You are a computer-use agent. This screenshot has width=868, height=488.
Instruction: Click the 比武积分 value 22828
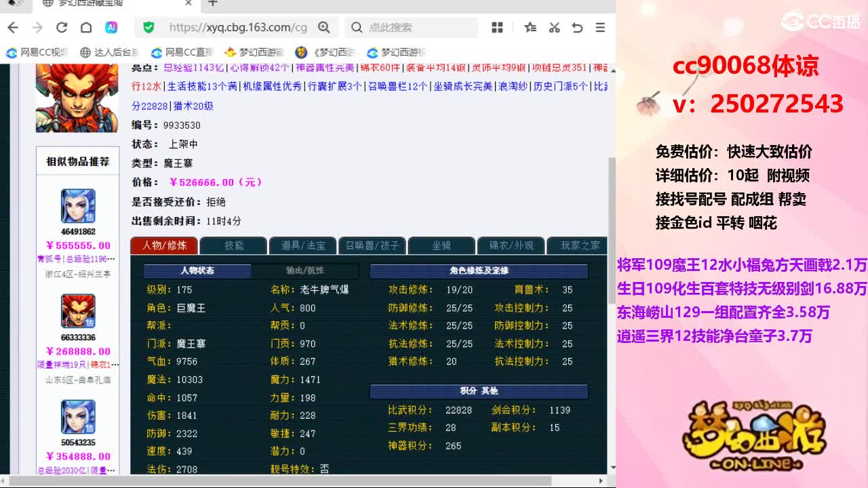pos(458,410)
